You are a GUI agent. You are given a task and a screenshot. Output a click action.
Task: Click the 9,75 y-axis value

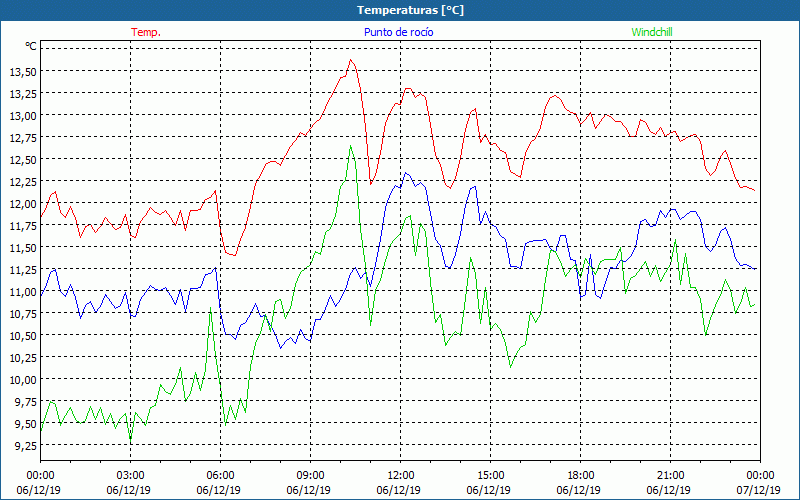[x=26, y=402]
